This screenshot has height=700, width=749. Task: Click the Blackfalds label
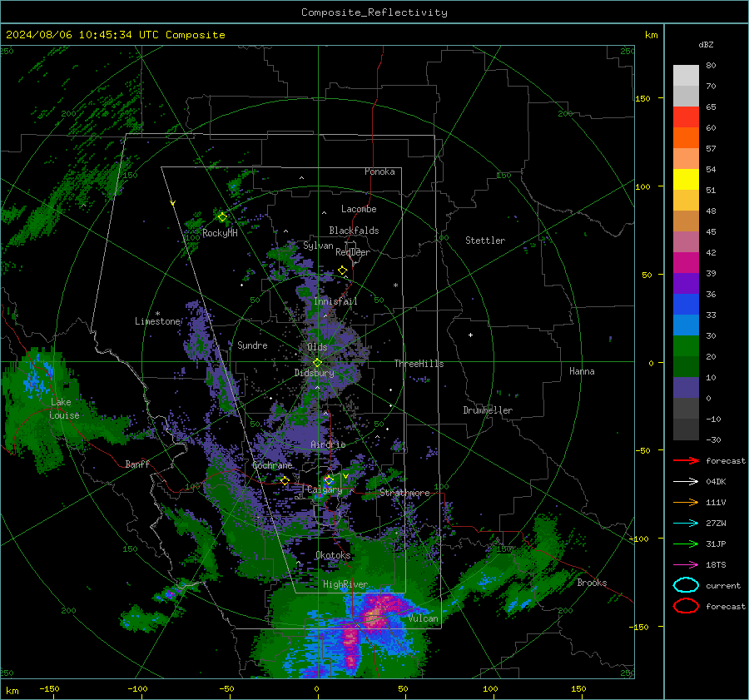coord(354,231)
